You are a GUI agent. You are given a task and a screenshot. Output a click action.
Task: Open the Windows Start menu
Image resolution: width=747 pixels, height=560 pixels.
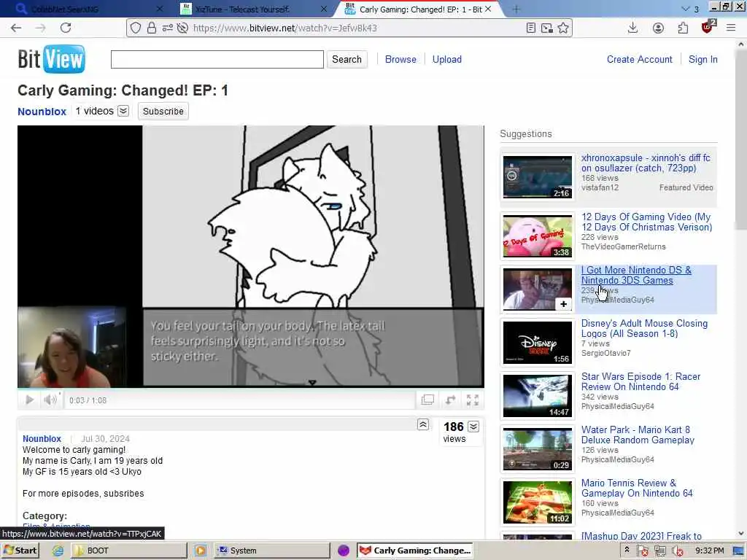coord(20,551)
